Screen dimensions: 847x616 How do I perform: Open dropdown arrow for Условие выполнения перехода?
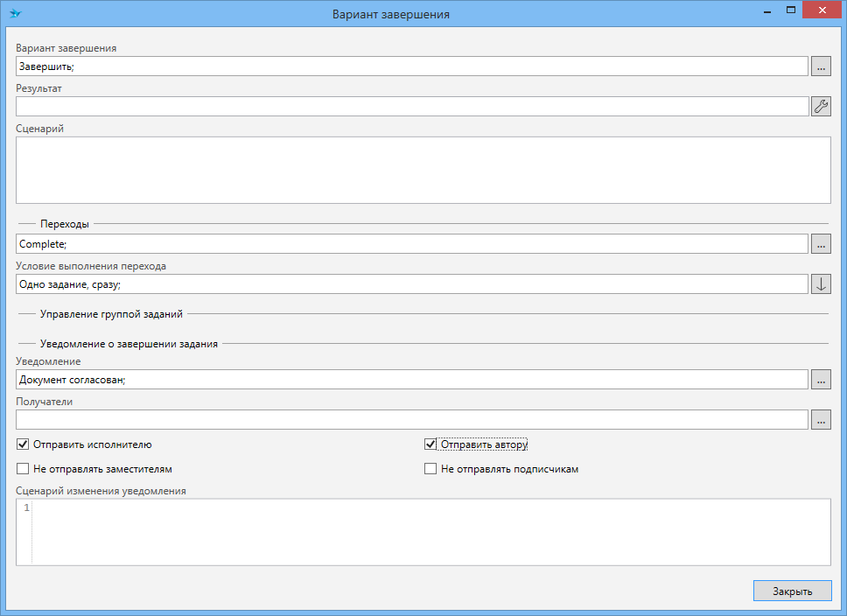821,284
